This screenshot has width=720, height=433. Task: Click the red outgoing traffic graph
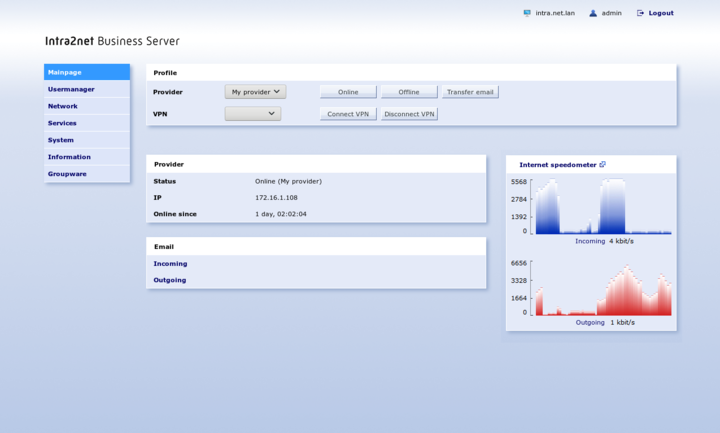[603, 288]
